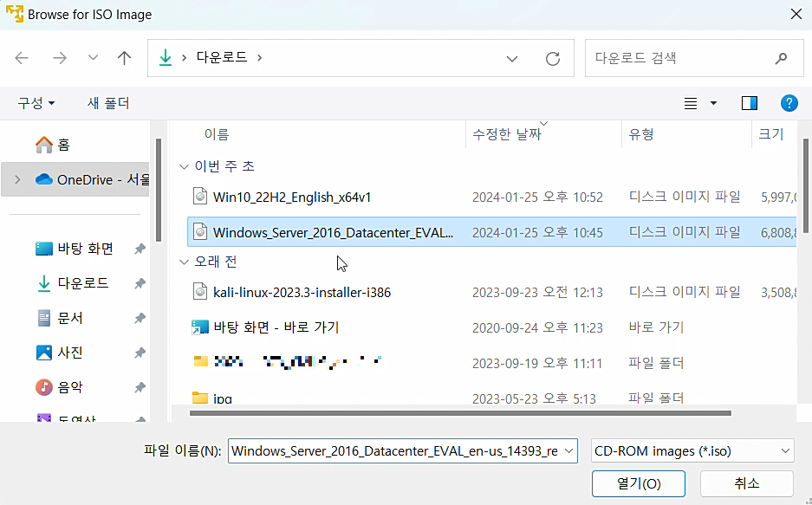Click pin icon next to 음악

click(x=140, y=387)
